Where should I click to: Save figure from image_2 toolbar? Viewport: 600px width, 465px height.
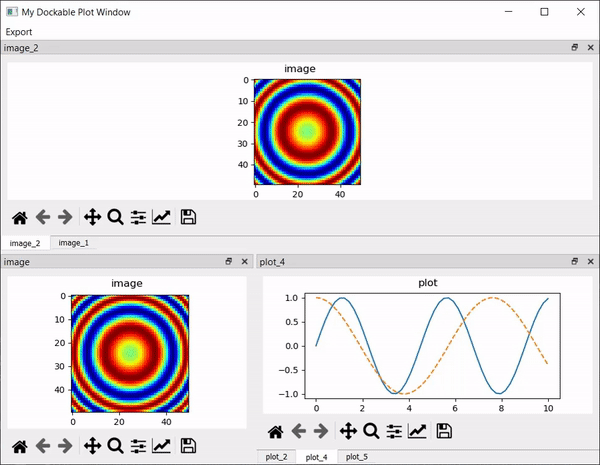click(x=188, y=217)
